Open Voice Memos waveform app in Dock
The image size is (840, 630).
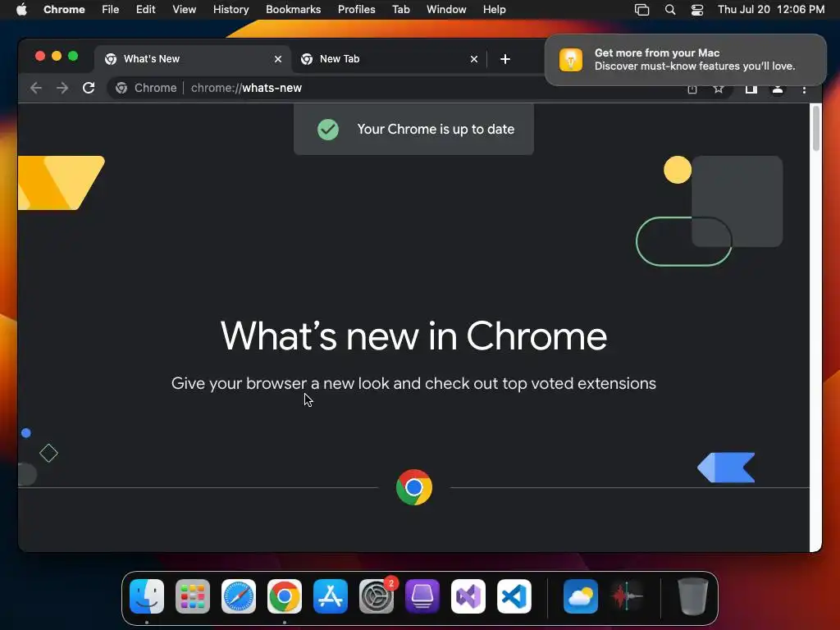(627, 596)
